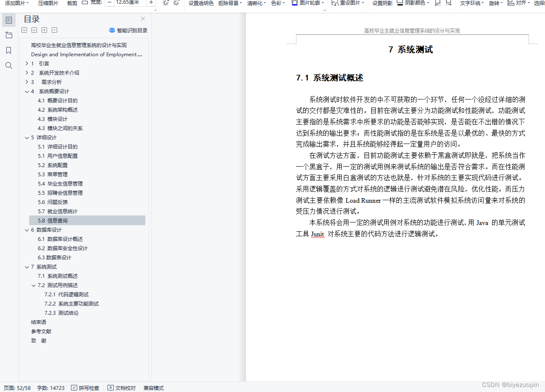This screenshot has width=545, height=392.
Task: Open the outline (目录) panel icon
Action: (9, 20)
